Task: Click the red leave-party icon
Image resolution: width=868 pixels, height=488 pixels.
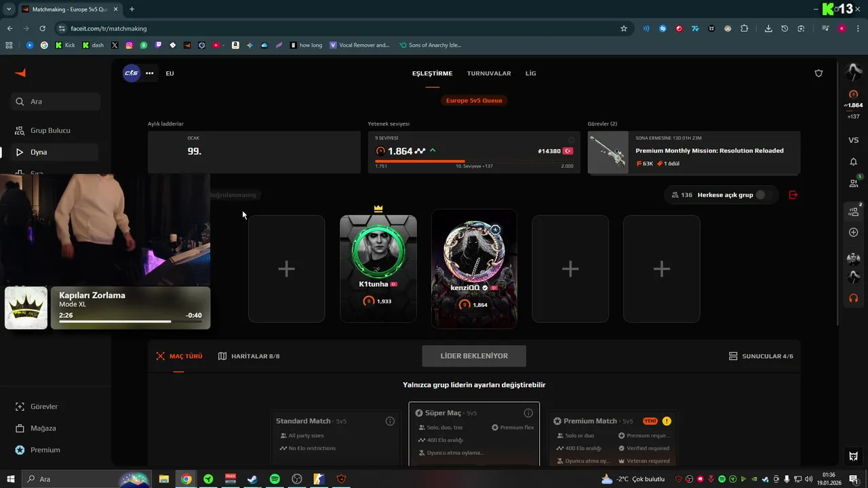Action: point(793,195)
